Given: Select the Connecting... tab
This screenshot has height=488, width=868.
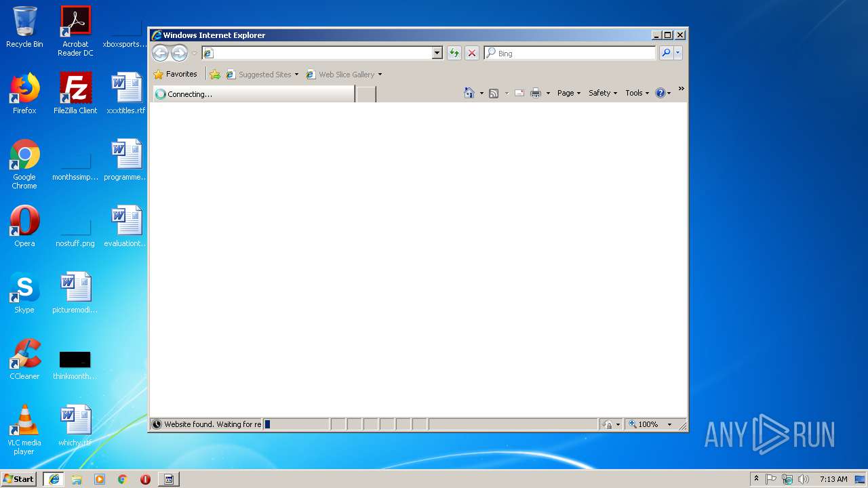Looking at the screenshot, I should pos(253,94).
